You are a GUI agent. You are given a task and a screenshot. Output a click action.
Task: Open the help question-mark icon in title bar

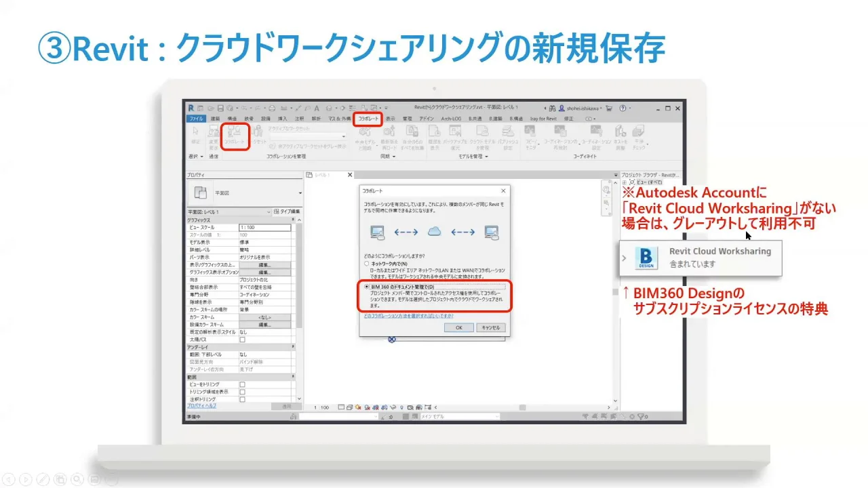623,108
